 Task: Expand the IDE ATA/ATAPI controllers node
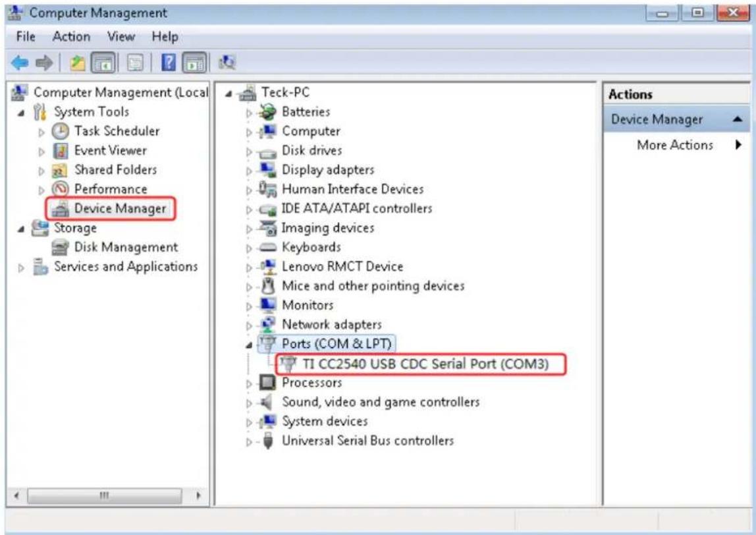coord(249,210)
